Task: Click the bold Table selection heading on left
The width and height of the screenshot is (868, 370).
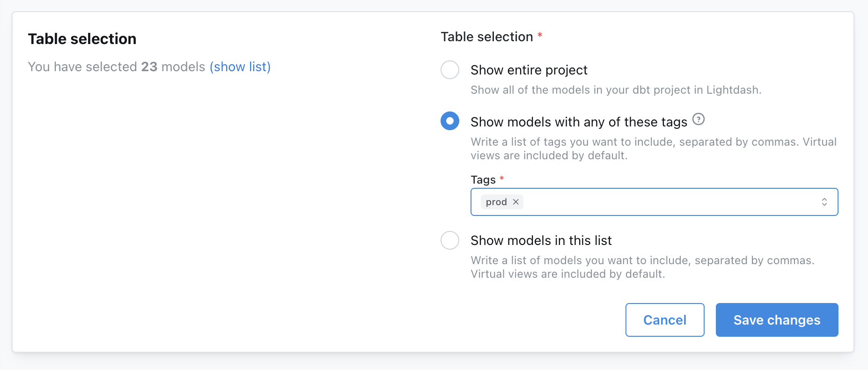Action: pyautogui.click(x=82, y=39)
